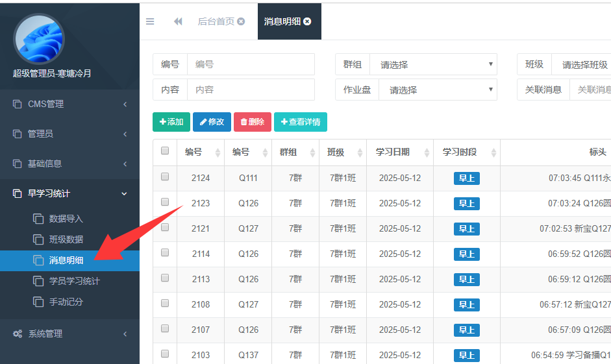Close the 消息明细 tab
Image resolution: width=611 pixels, height=364 pixels.
pyautogui.click(x=307, y=21)
